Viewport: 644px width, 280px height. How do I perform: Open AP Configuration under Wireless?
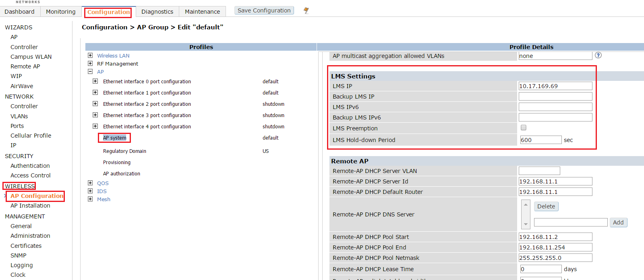coord(37,196)
